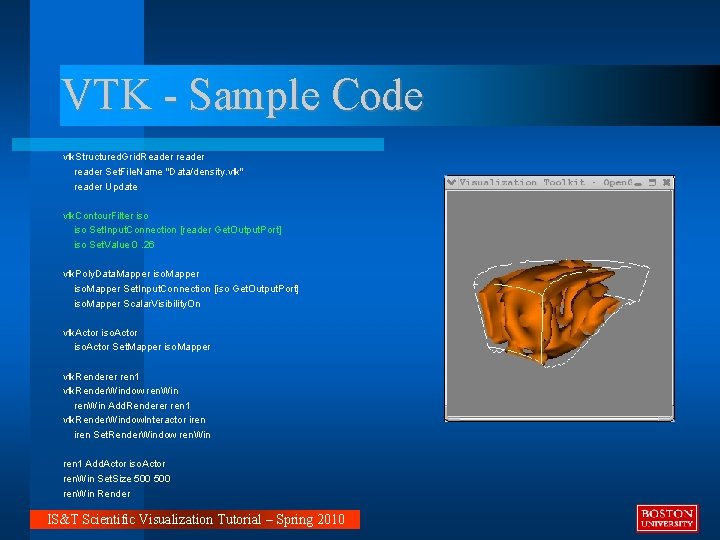
Task: Minimize the Visualization Toolkit window
Action: pos(638,183)
